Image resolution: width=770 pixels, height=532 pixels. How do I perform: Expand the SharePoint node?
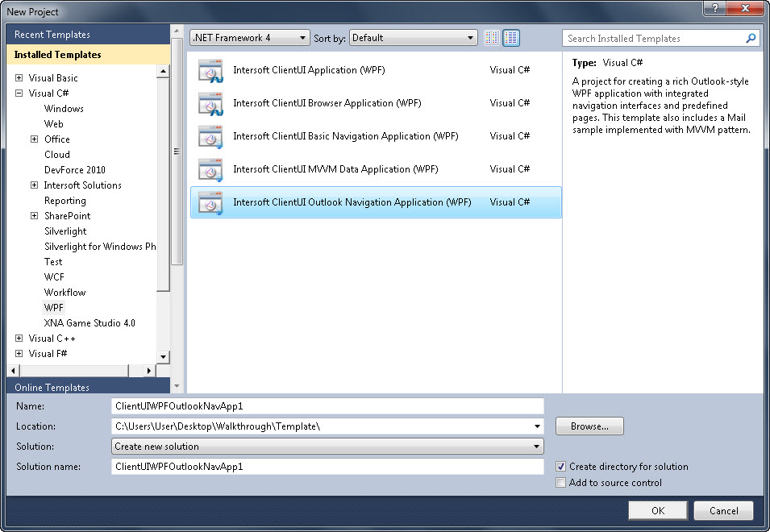tap(35, 215)
